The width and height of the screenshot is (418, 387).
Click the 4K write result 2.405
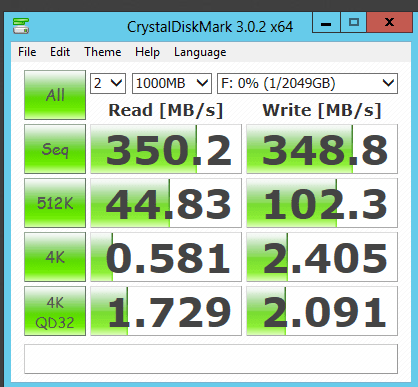(x=322, y=257)
